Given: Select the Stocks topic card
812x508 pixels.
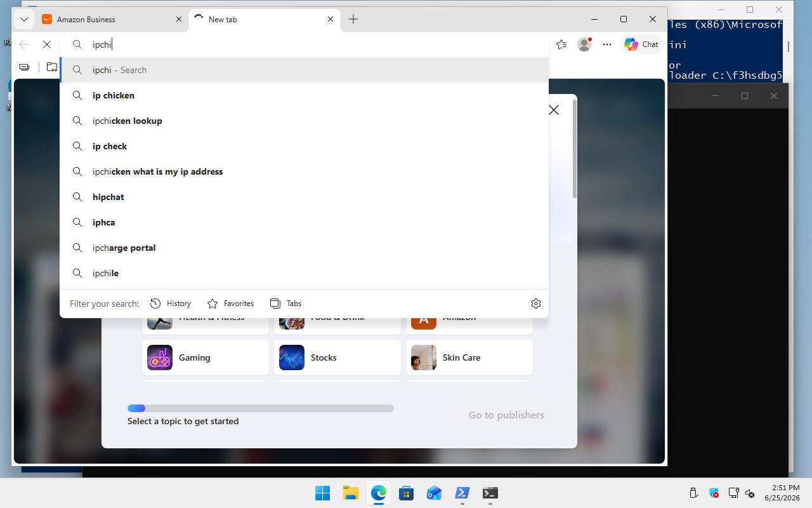Looking at the screenshot, I should pos(337,358).
